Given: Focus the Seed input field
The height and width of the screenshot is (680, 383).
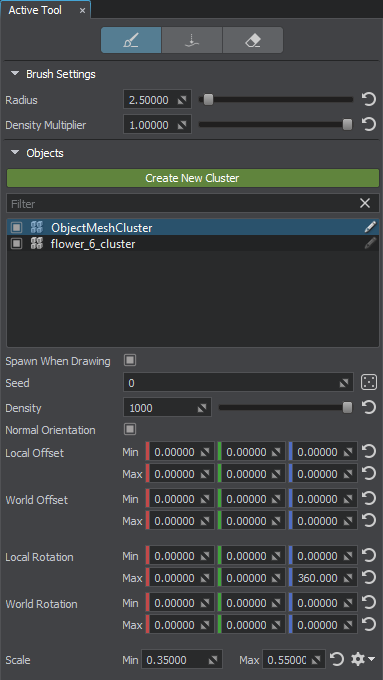Looking at the screenshot, I should point(238,382).
